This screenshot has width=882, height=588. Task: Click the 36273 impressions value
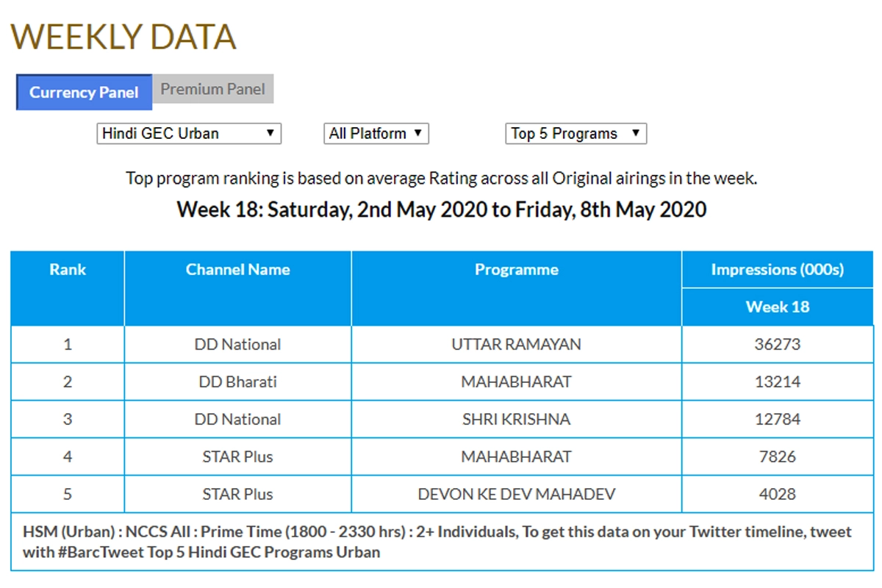[777, 345]
